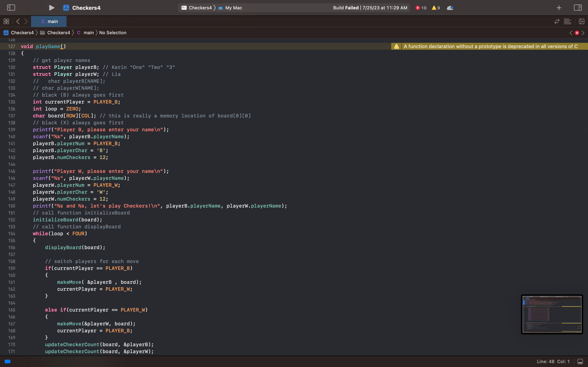Toggle the code review arrows icon
Image resolution: width=588 pixels, height=367 pixels.
[x=557, y=21]
